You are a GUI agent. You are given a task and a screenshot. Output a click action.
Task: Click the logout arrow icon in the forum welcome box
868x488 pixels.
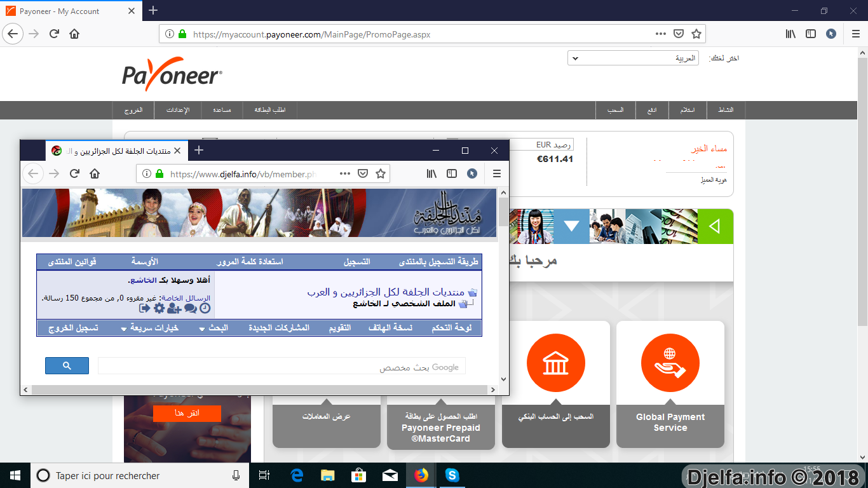pos(145,308)
